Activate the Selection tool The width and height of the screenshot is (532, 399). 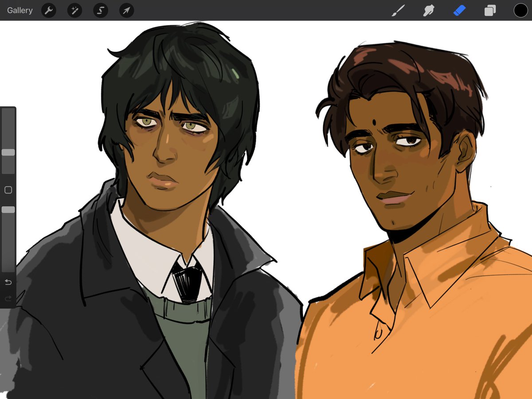point(101,10)
